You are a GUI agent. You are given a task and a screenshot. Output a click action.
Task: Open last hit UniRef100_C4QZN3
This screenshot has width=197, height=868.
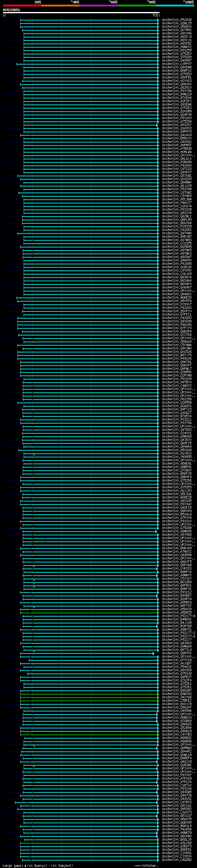[x=177, y=860]
